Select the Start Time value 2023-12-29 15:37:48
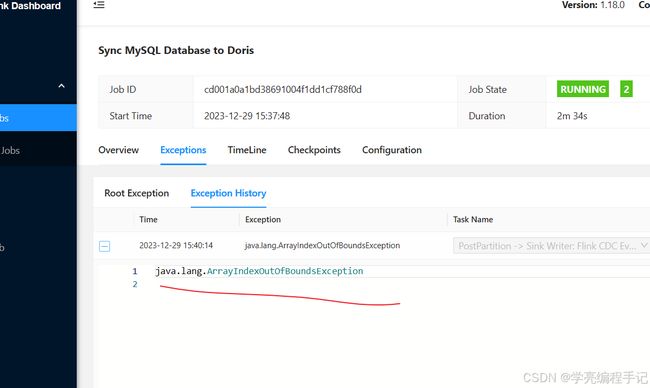This screenshot has height=388, width=650. (x=247, y=116)
